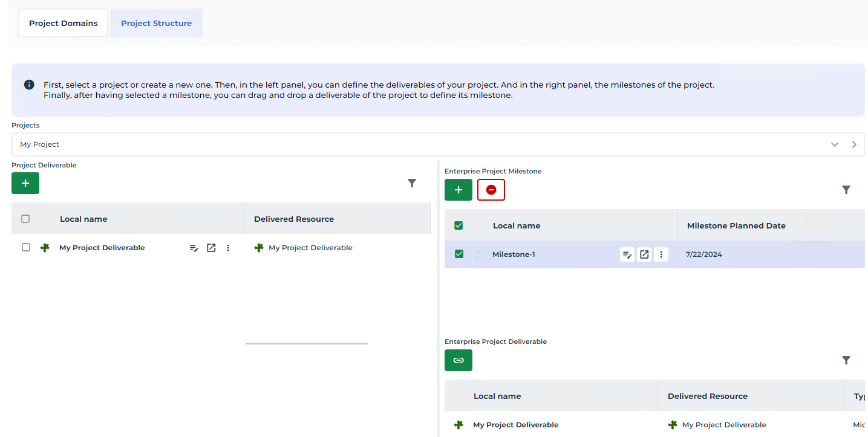Viewport: 868px width, 437px height.
Task: Click the green link deliverable button
Action: pyautogui.click(x=458, y=360)
